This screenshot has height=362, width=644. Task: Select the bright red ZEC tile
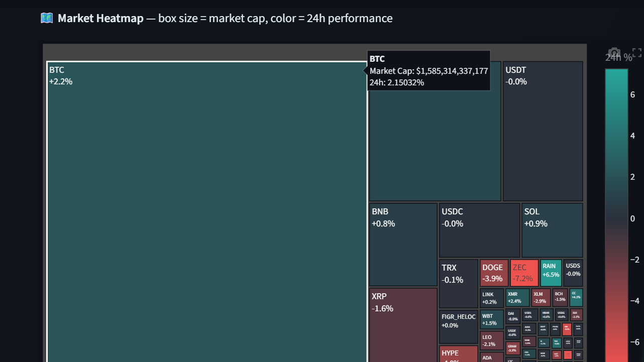pos(524,273)
